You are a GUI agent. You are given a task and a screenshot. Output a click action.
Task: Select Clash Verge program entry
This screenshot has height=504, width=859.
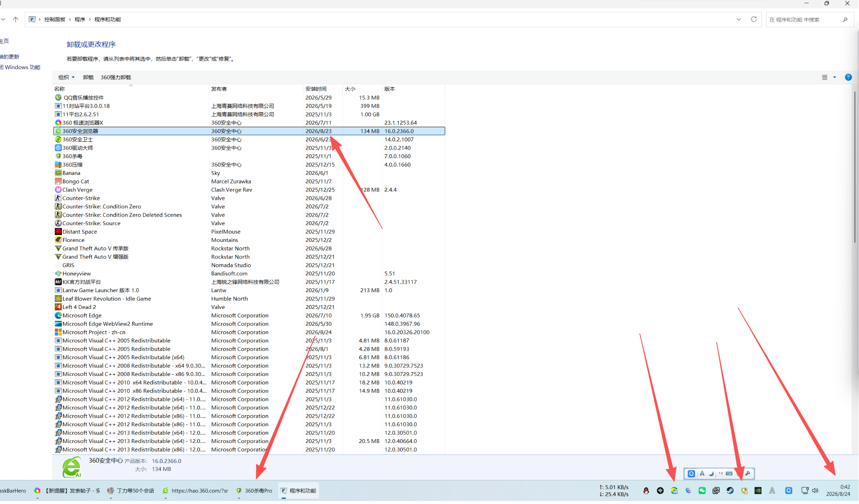pyautogui.click(x=249, y=190)
